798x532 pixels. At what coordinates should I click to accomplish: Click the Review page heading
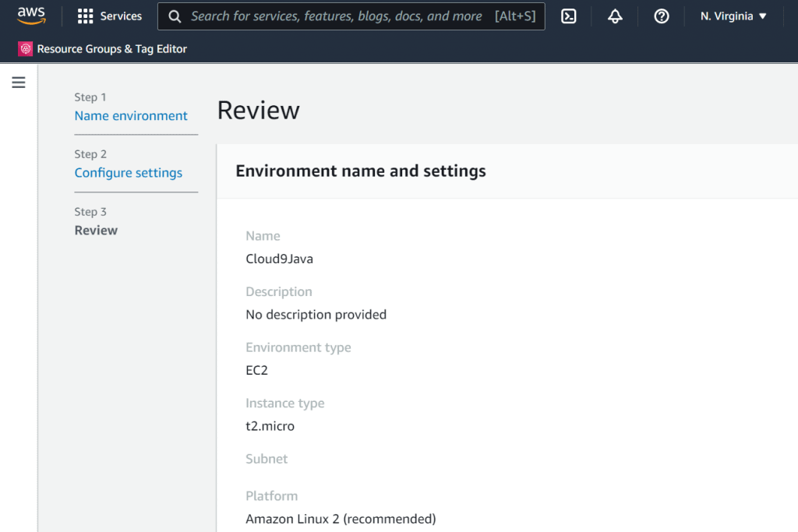258,111
